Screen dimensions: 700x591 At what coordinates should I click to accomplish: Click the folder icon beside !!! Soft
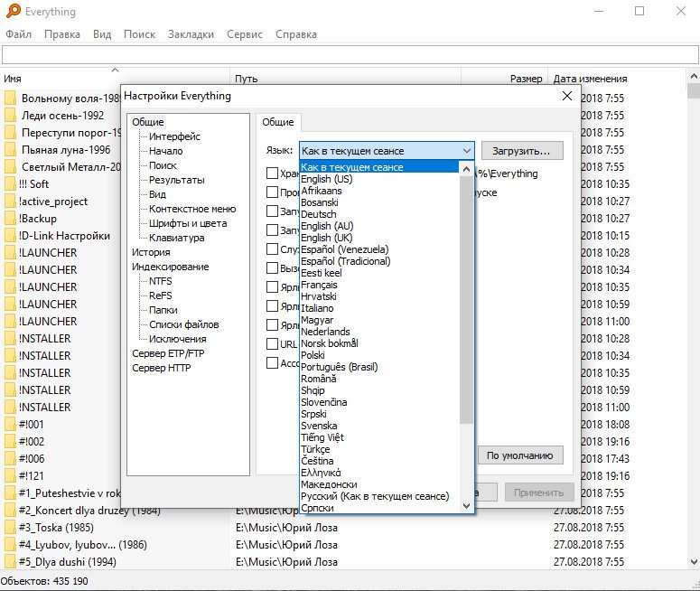[x=10, y=184]
